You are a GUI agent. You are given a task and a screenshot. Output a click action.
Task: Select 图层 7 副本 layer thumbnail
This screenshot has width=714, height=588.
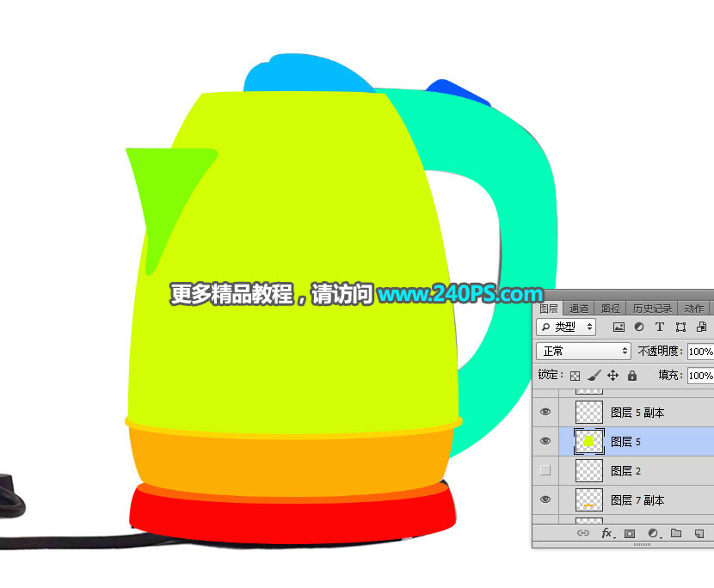pos(588,499)
